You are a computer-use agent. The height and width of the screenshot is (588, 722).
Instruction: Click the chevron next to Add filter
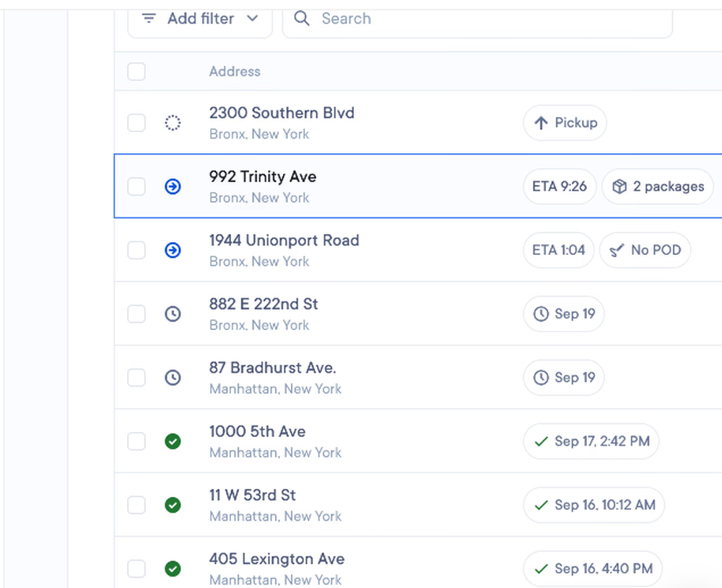[x=252, y=19]
